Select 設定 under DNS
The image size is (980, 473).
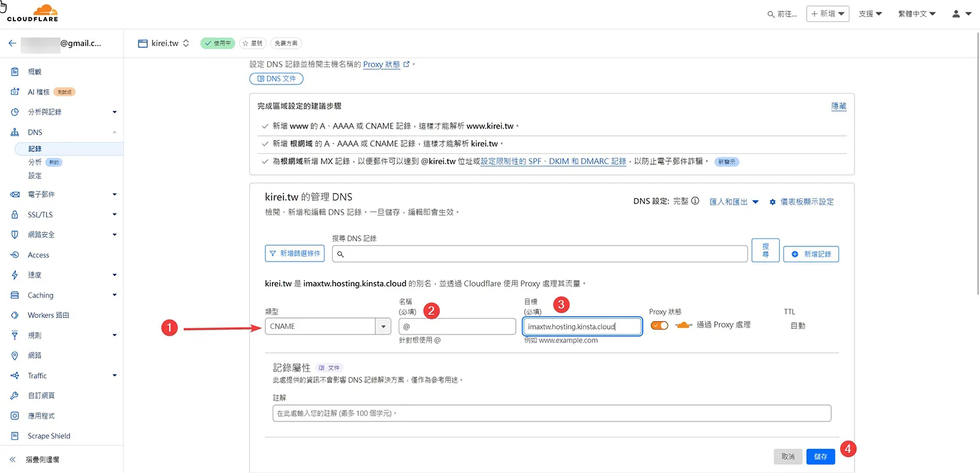(35, 176)
